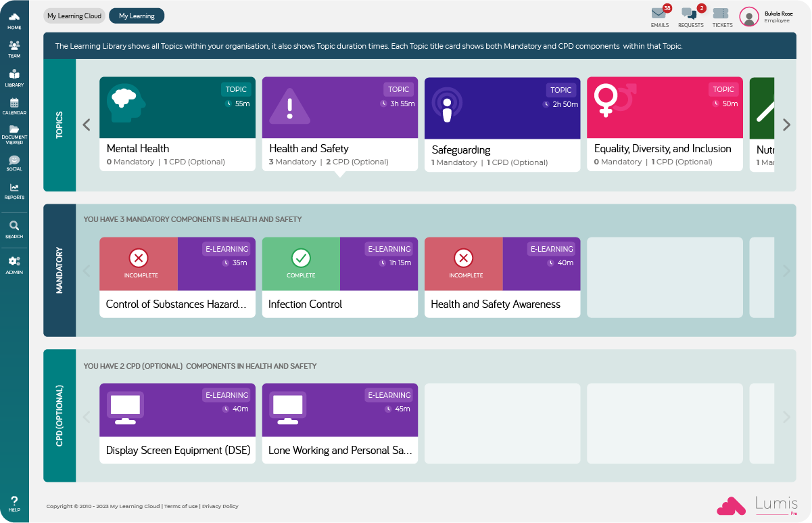Image resolution: width=812 pixels, height=523 pixels.
Task: Show previous topics with left chevron
Action: coord(87,124)
